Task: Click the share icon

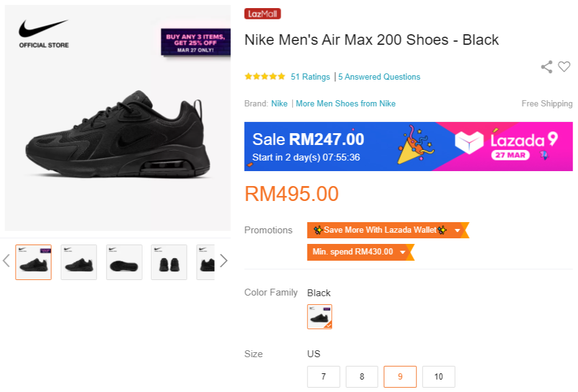Action: tap(546, 67)
